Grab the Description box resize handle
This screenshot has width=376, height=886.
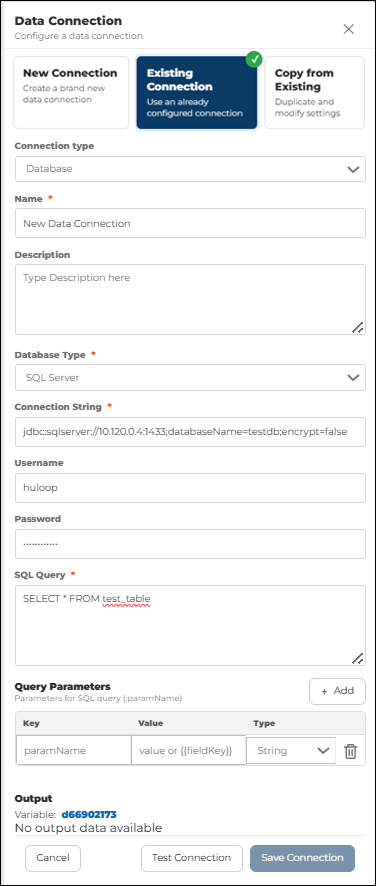pyautogui.click(x=357, y=327)
